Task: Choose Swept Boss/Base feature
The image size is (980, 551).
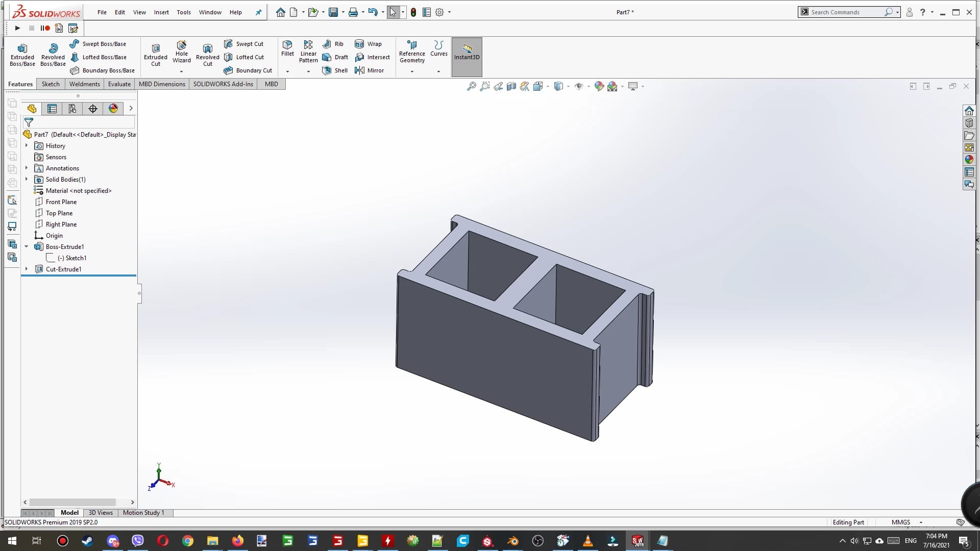Action: pos(98,44)
